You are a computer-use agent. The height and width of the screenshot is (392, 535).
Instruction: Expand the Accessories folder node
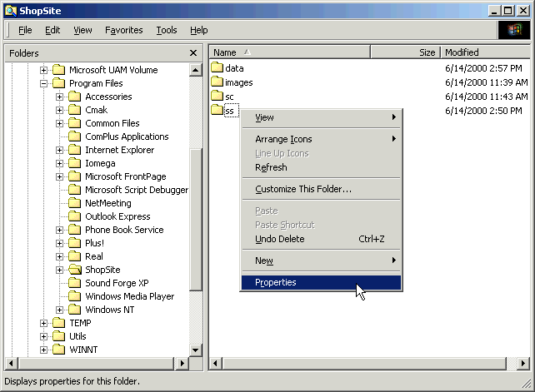tap(60, 97)
